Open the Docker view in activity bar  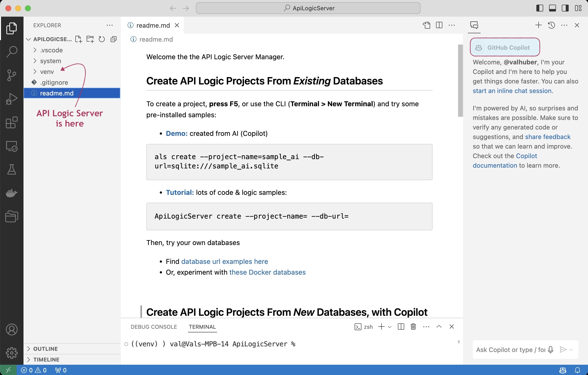click(x=12, y=193)
